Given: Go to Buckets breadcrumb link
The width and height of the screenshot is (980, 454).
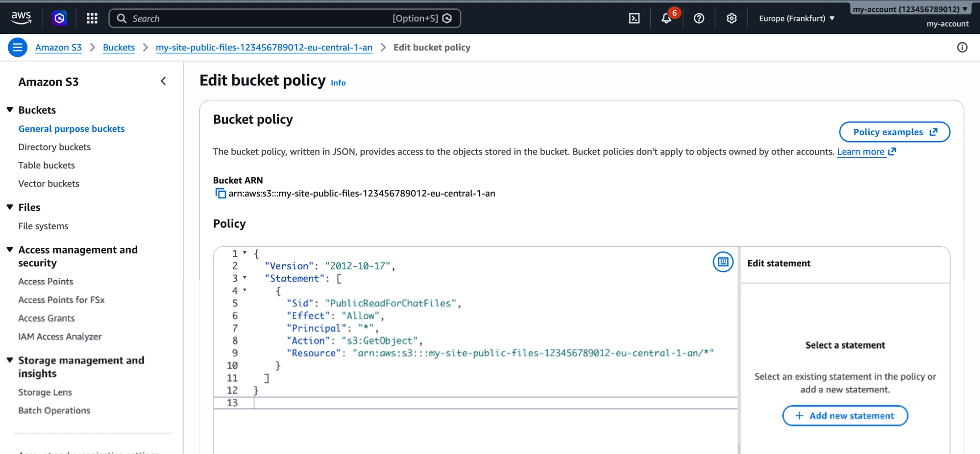Looking at the screenshot, I should 119,48.
